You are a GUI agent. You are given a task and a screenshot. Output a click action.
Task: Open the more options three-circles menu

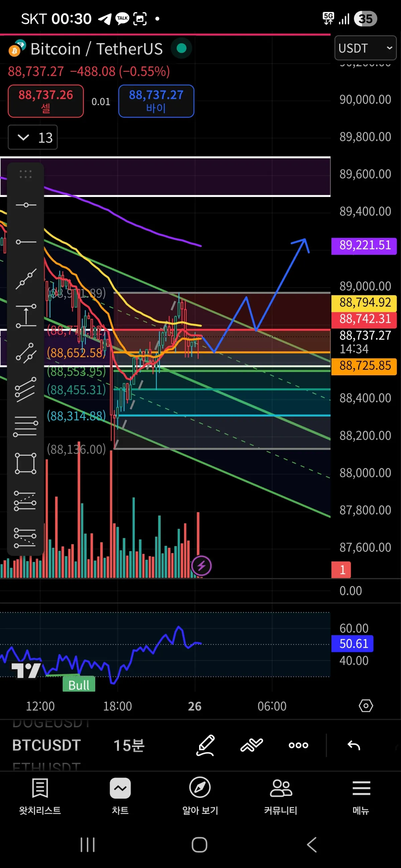coord(298,745)
